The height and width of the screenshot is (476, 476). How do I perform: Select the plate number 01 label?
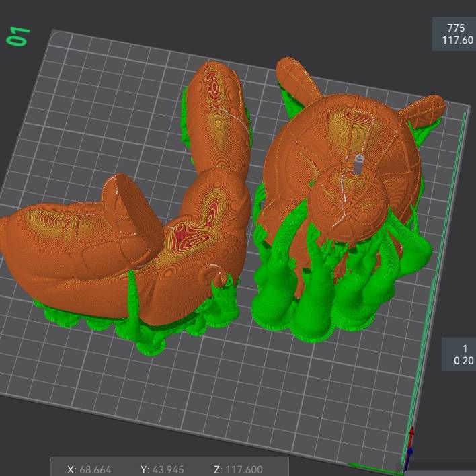pyautogui.click(x=18, y=36)
